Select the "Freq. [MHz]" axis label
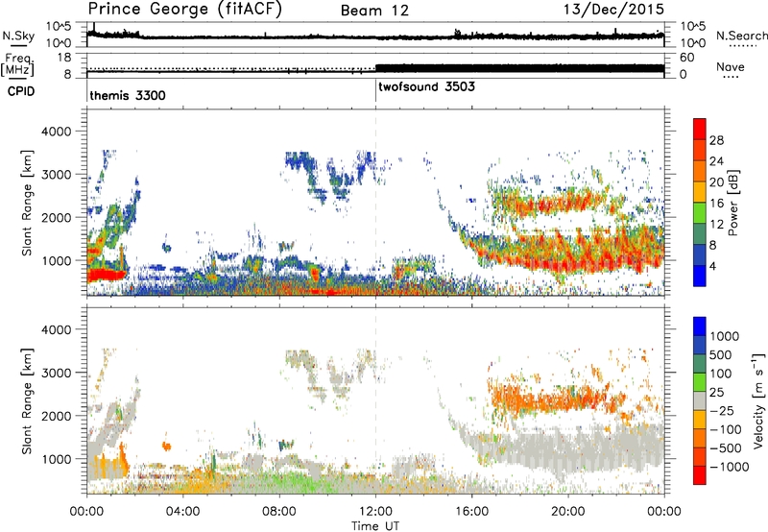Screen dimensions: 768x532 [17, 64]
